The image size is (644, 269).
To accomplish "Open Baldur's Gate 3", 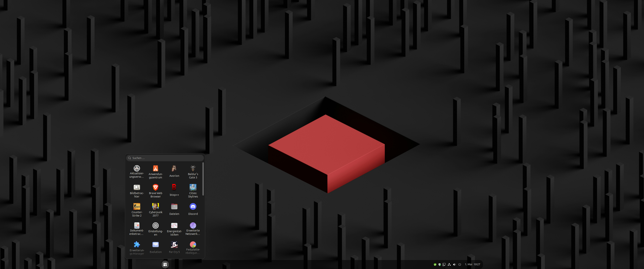I will coord(193,172).
